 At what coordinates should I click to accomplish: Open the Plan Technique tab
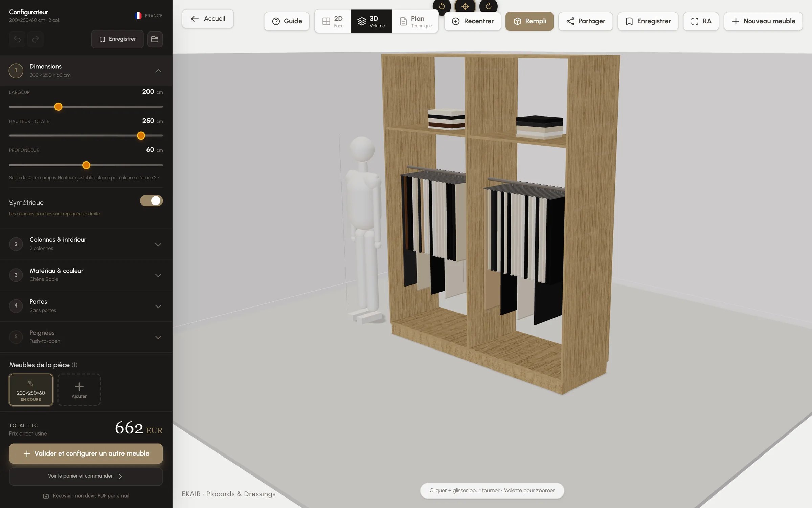click(x=415, y=21)
